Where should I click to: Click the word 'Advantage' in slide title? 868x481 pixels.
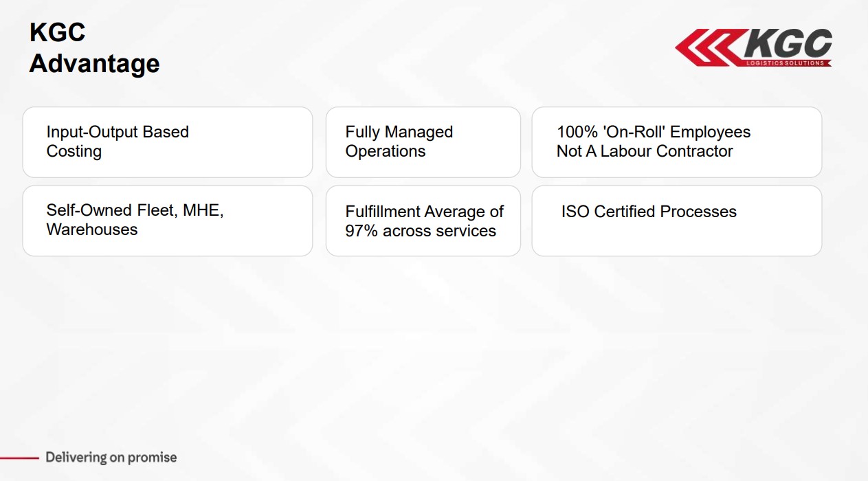(x=95, y=64)
